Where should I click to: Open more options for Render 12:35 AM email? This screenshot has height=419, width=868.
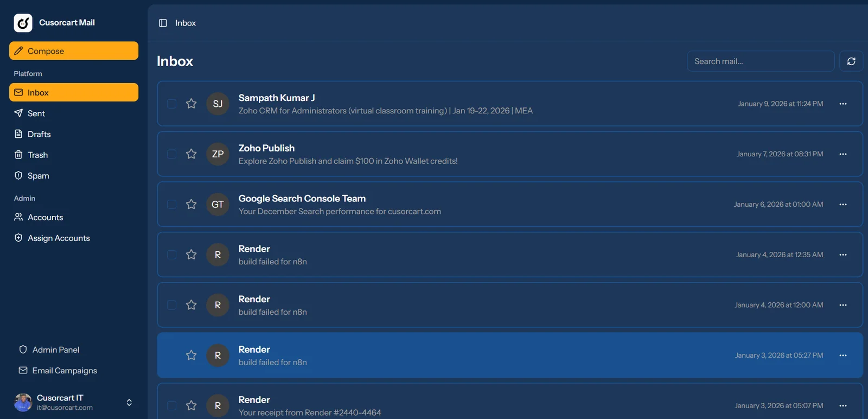point(843,255)
